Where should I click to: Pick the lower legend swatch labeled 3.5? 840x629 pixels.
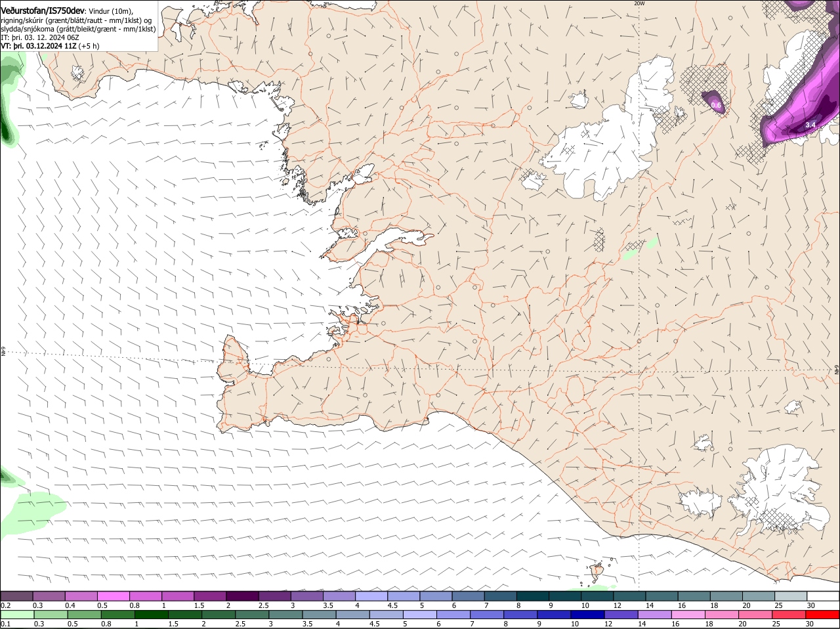tap(319, 615)
